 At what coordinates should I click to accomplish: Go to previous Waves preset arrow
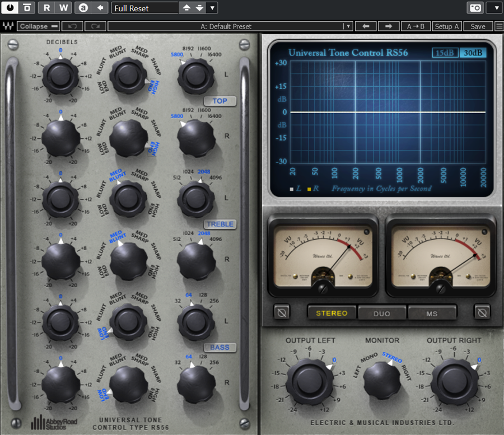coord(366,26)
